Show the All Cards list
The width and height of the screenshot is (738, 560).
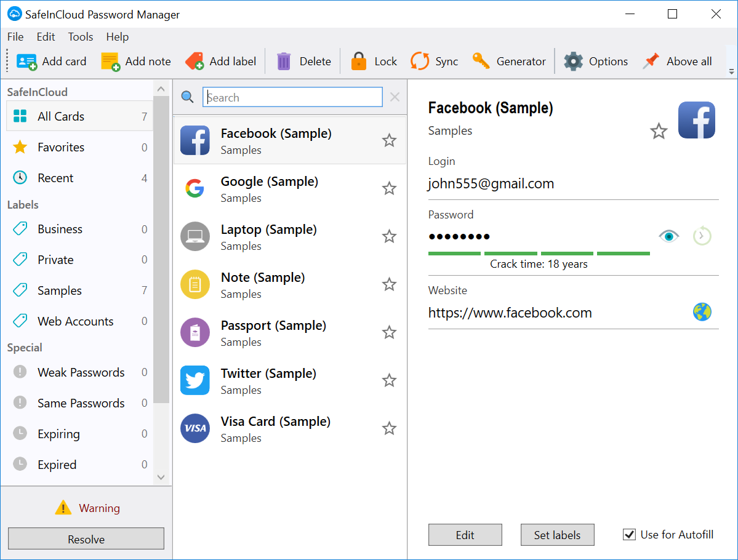(x=79, y=116)
